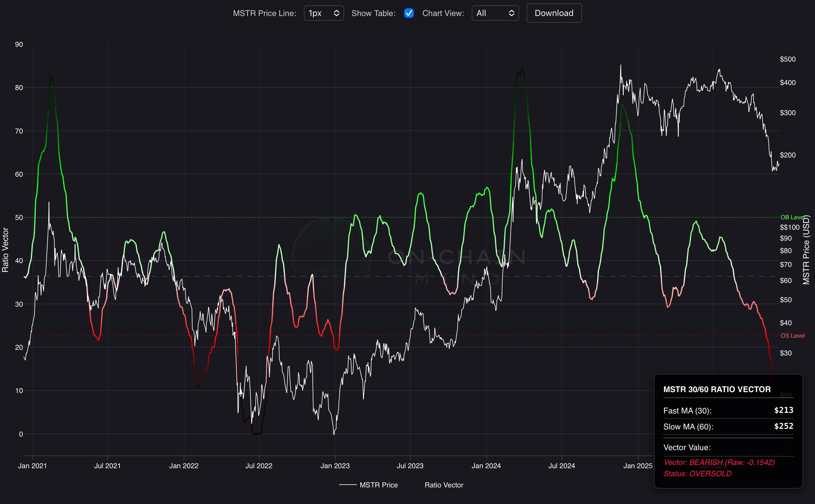The image size is (815, 504).
Task: Click the Fast MA (30) row label
Action: 687,411
